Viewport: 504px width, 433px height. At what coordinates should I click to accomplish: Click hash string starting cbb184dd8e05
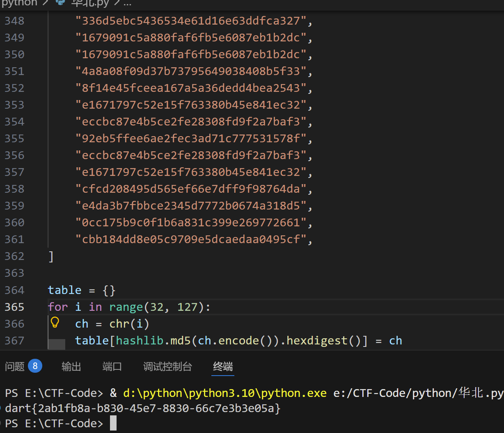[x=191, y=239]
